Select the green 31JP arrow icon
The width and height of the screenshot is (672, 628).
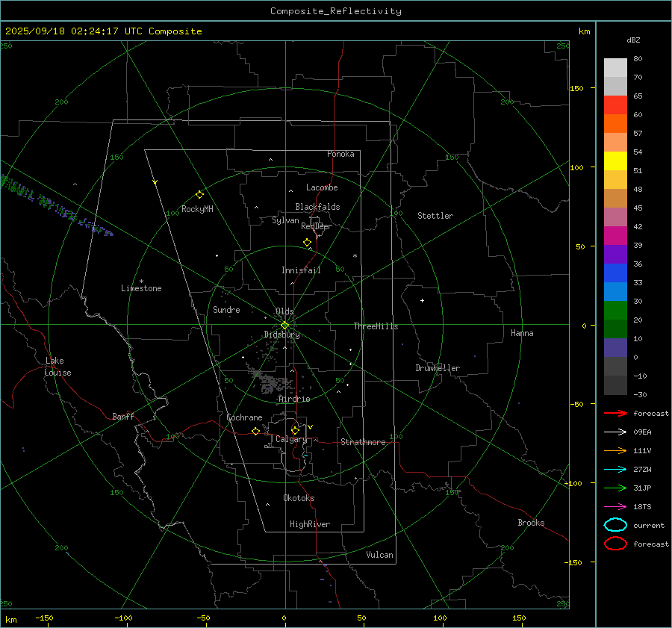(615, 488)
